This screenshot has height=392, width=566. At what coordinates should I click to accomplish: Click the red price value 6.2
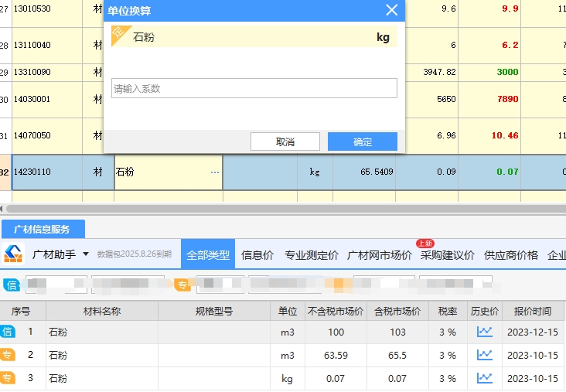(x=510, y=45)
